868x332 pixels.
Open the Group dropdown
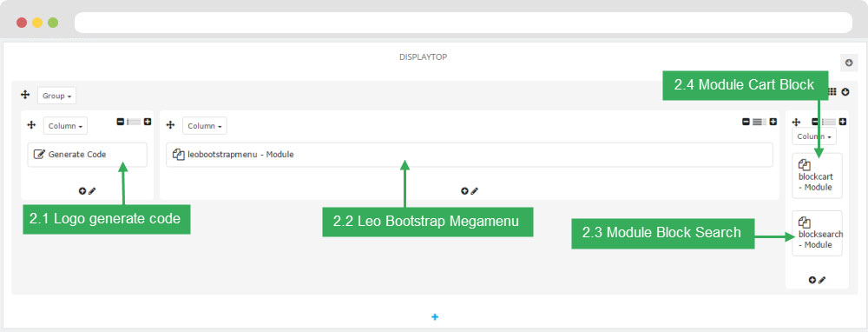tap(56, 96)
